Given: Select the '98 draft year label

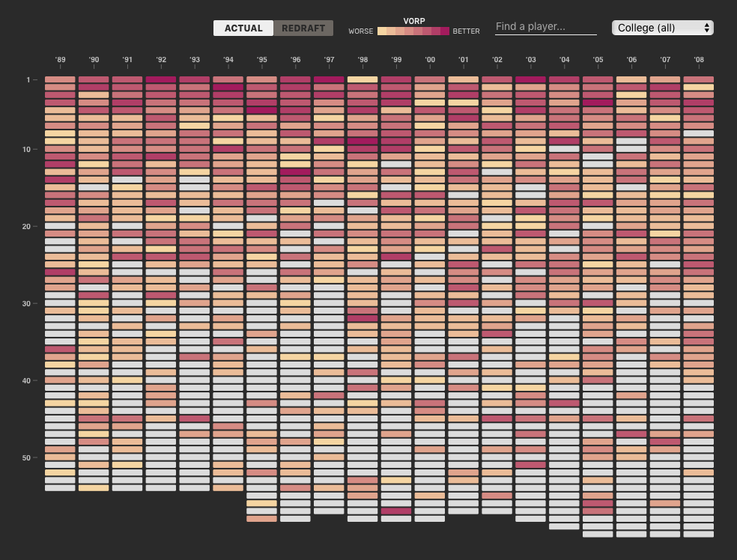Looking at the screenshot, I should (363, 60).
